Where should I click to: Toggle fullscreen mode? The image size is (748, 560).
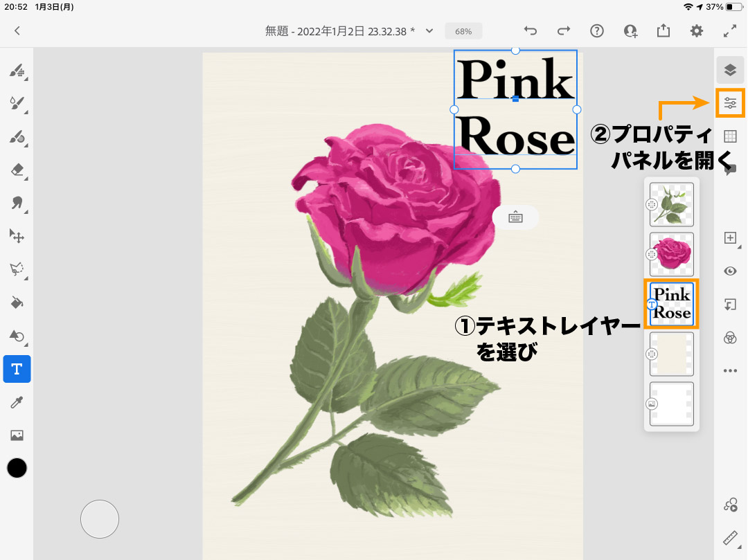[x=730, y=30]
